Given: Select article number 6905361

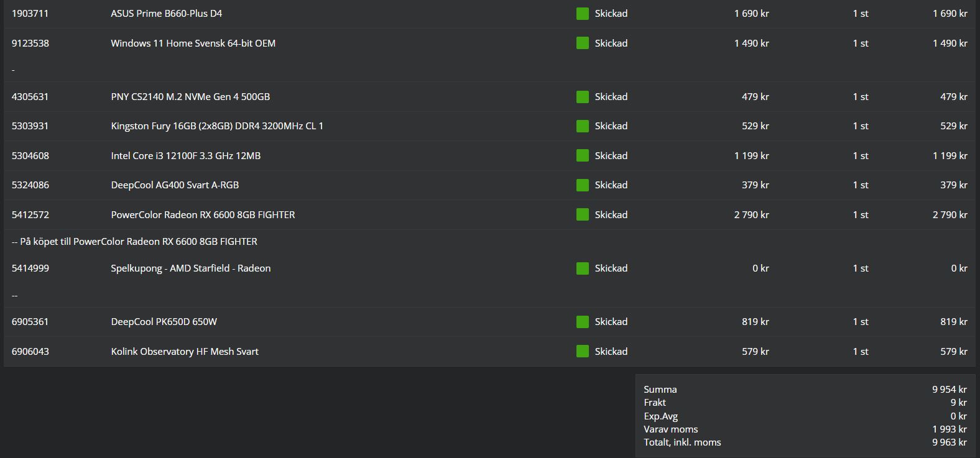Looking at the screenshot, I should pos(30,322).
